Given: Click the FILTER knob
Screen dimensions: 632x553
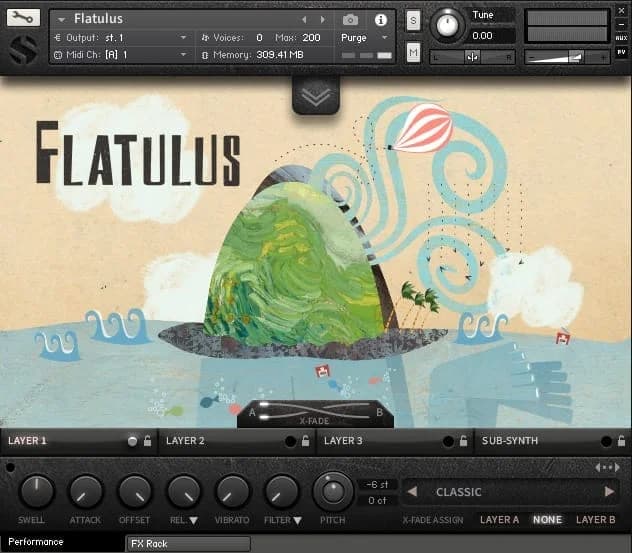Looking at the screenshot, I should tap(281, 491).
